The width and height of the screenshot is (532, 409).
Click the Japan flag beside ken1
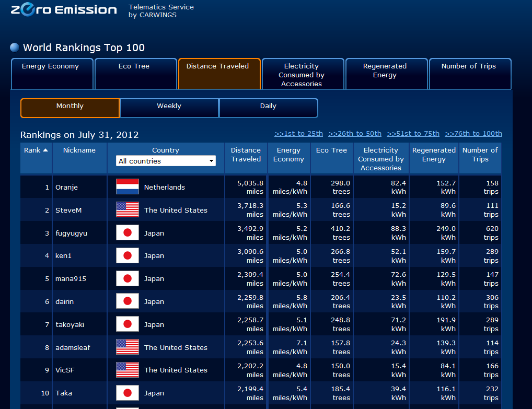pos(127,256)
